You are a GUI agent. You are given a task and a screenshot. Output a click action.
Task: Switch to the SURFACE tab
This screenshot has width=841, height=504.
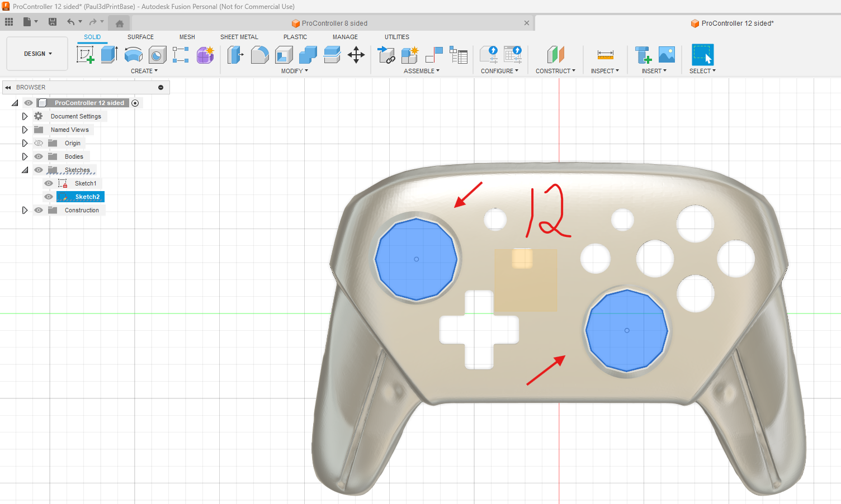pyautogui.click(x=140, y=37)
